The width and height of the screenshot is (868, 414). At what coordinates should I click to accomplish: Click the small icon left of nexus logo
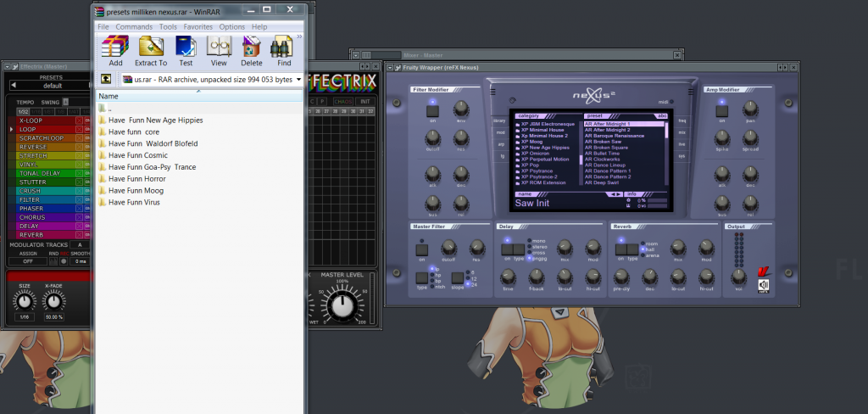tap(511, 101)
